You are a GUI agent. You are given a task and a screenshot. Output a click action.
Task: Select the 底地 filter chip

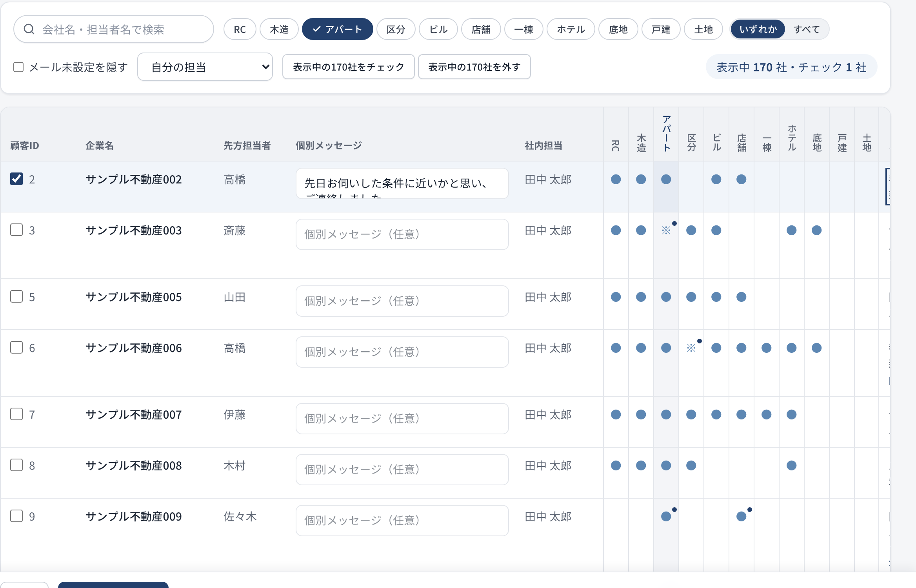coord(618,29)
